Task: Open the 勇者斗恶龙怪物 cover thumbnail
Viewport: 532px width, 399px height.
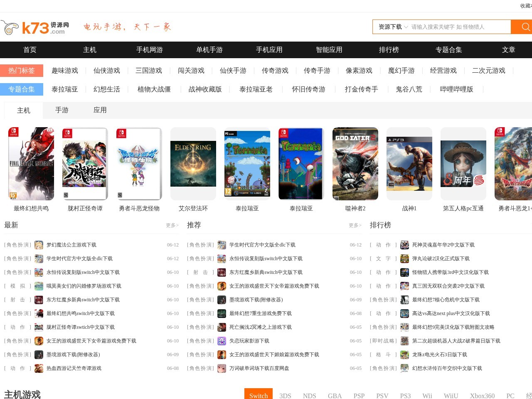Action: (139, 164)
